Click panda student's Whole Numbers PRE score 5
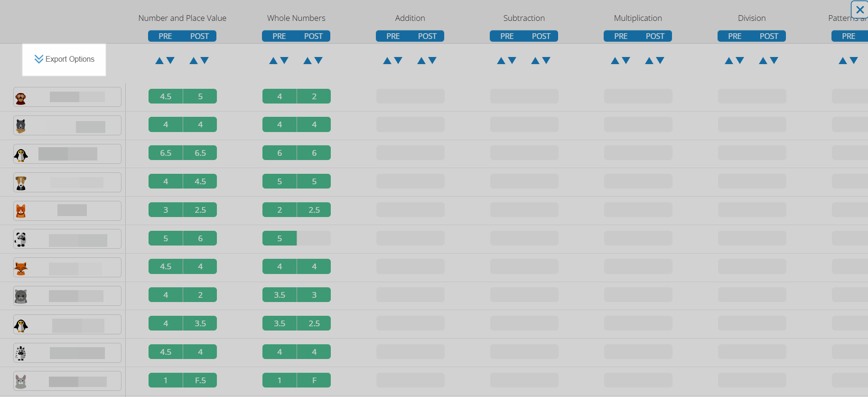 click(x=280, y=238)
